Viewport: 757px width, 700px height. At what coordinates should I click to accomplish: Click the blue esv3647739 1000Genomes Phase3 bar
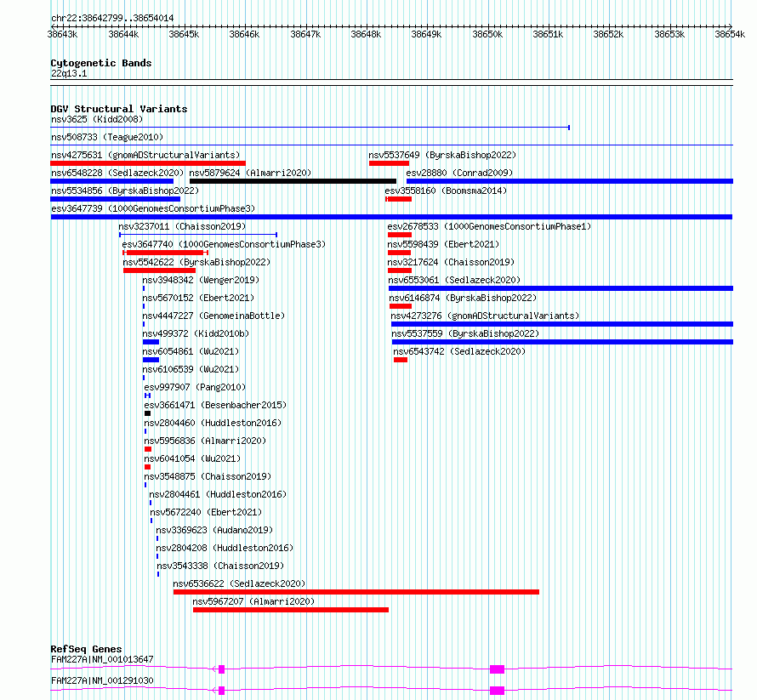click(391, 217)
